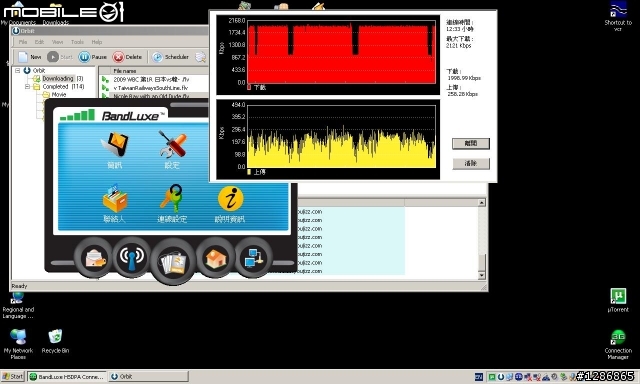Click the New download icon in Orbit
The height and width of the screenshot is (384, 640).
pyautogui.click(x=23, y=57)
